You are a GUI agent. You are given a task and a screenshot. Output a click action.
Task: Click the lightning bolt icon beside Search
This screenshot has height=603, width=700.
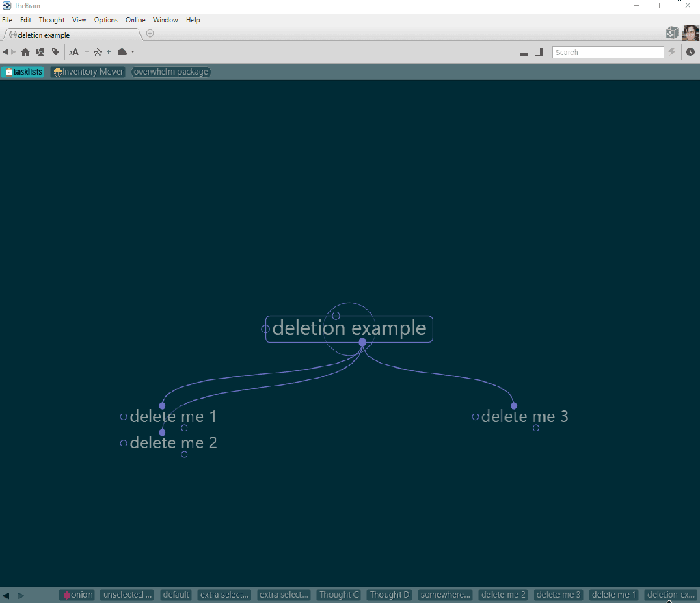tap(673, 52)
